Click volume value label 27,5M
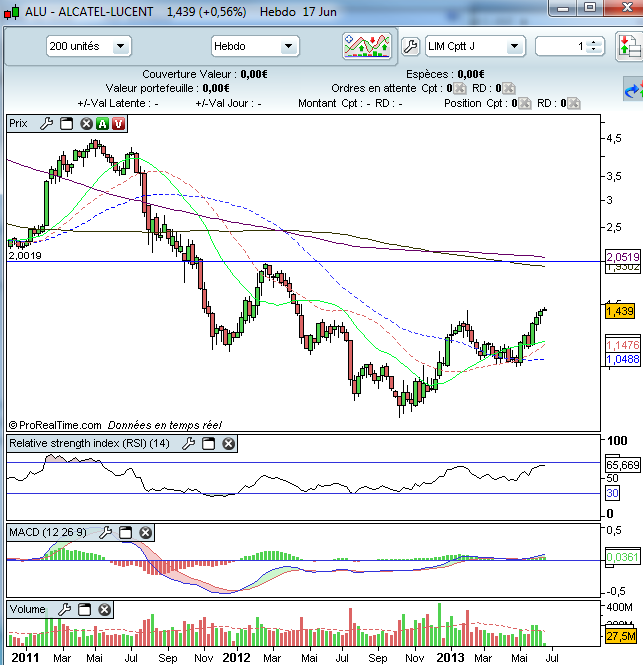 [x=621, y=636]
